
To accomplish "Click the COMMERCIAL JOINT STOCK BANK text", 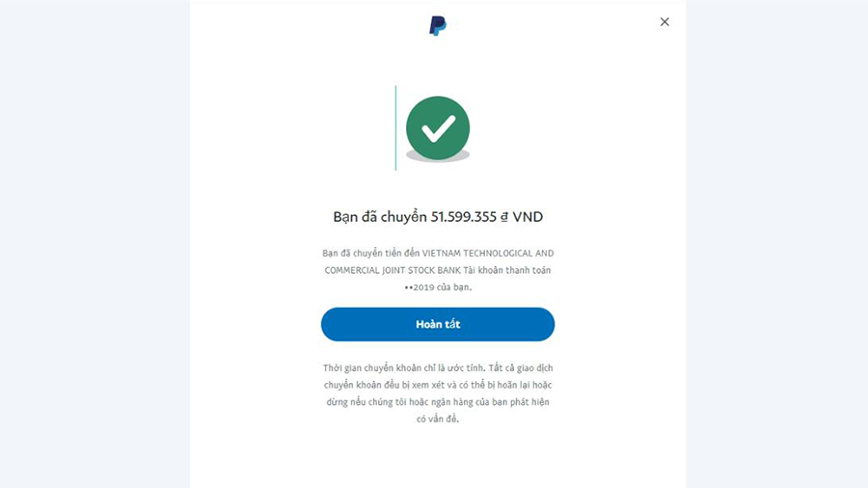I will (x=393, y=271).
